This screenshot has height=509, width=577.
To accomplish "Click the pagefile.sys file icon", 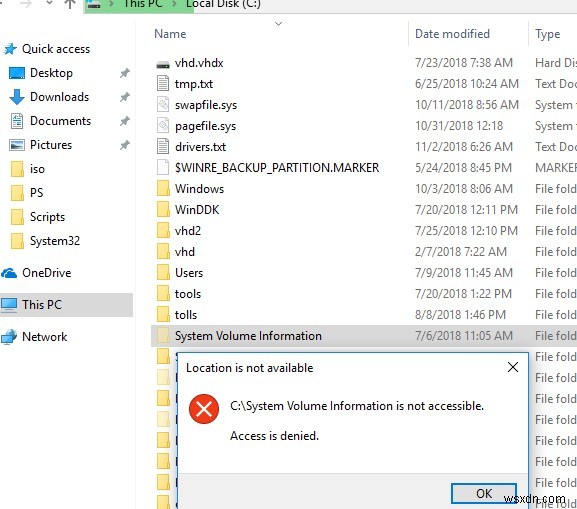I will [163, 126].
